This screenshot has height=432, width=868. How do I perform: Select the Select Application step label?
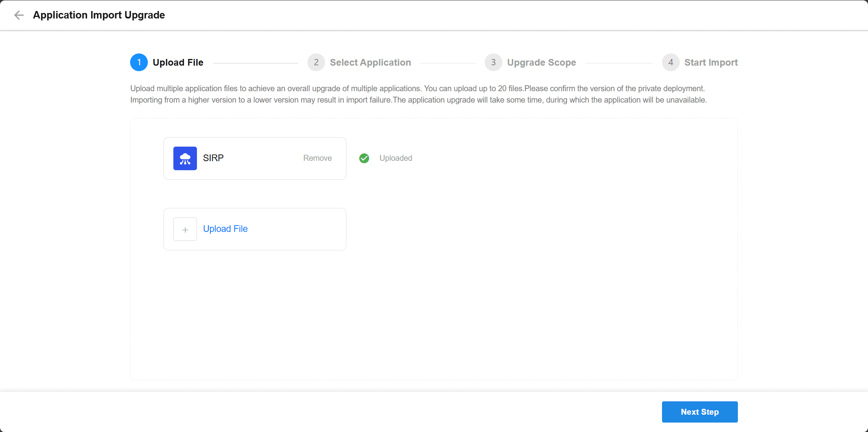[x=370, y=63]
